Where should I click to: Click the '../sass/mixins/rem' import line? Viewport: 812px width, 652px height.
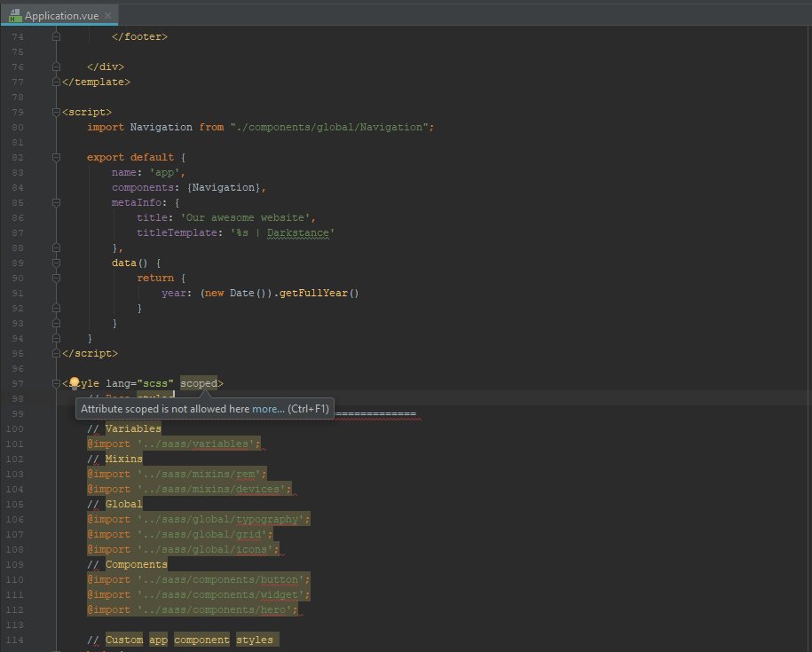point(177,474)
